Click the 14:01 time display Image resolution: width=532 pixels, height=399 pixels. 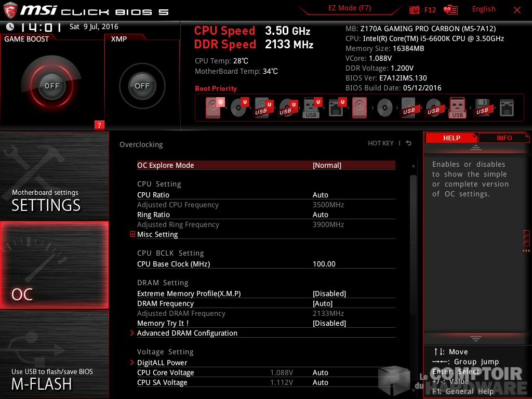click(x=41, y=27)
